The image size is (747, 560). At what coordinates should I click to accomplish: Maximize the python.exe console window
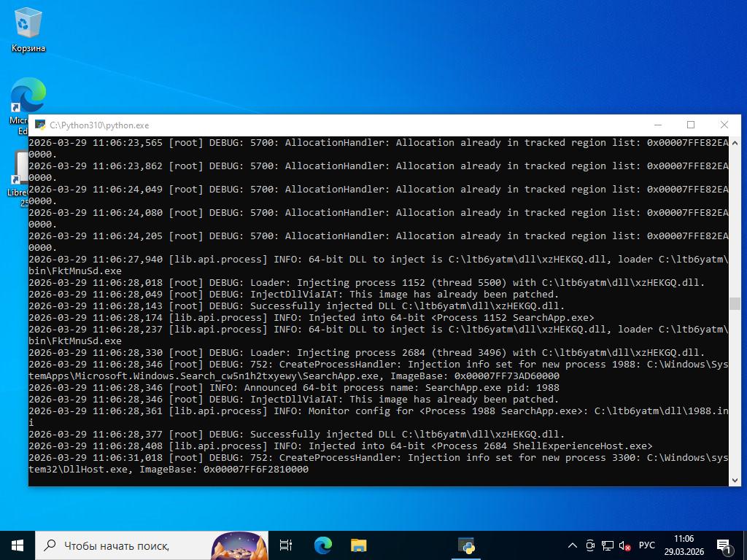pyautogui.click(x=691, y=125)
